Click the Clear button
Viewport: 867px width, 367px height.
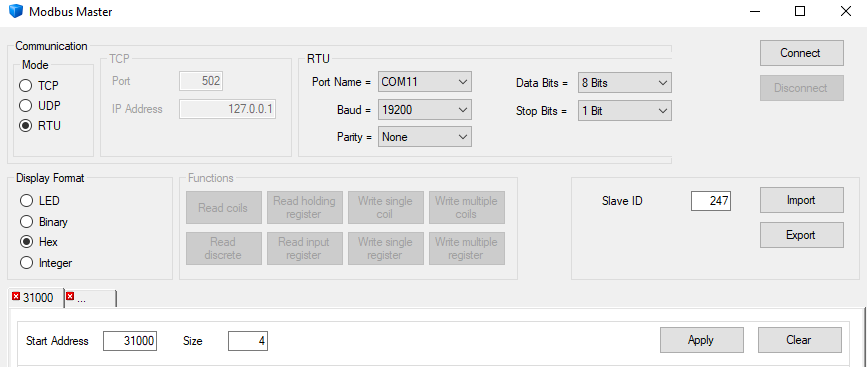point(800,340)
